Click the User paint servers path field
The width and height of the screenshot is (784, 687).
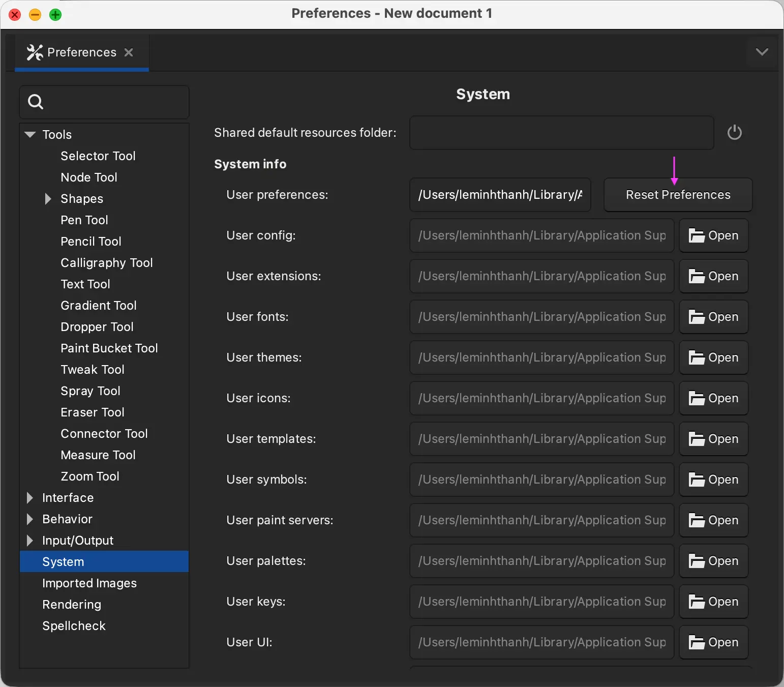[x=542, y=520]
